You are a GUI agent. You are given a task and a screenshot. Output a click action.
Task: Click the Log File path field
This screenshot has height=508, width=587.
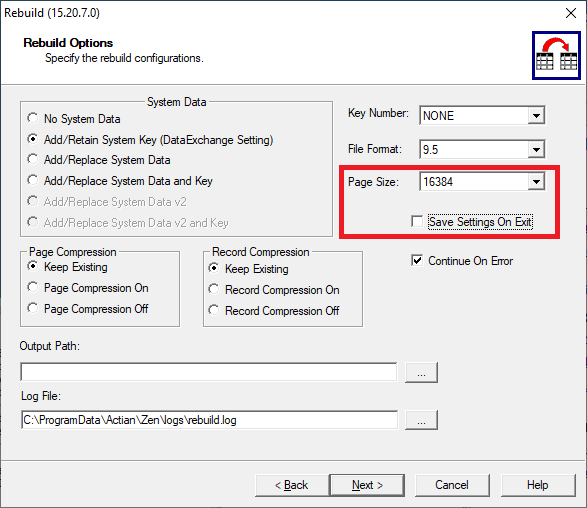[x=209, y=420]
